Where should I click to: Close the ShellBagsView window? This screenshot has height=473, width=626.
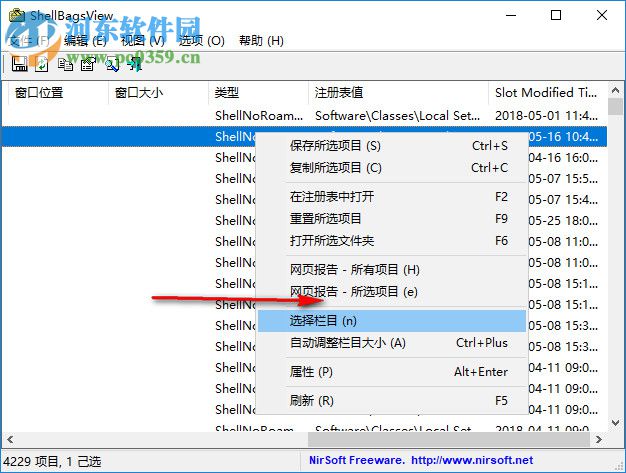(x=602, y=16)
